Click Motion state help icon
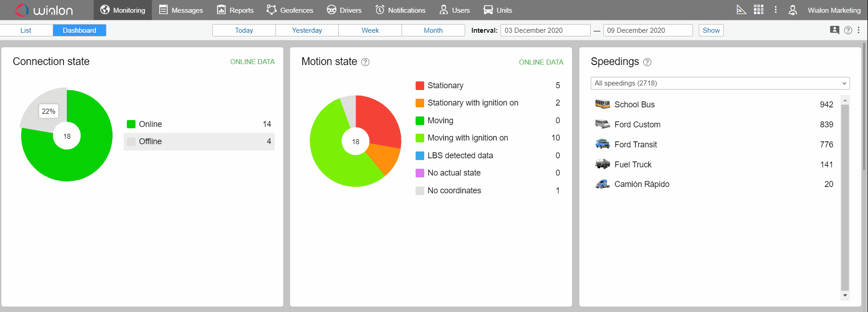 pyautogui.click(x=365, y=62)
